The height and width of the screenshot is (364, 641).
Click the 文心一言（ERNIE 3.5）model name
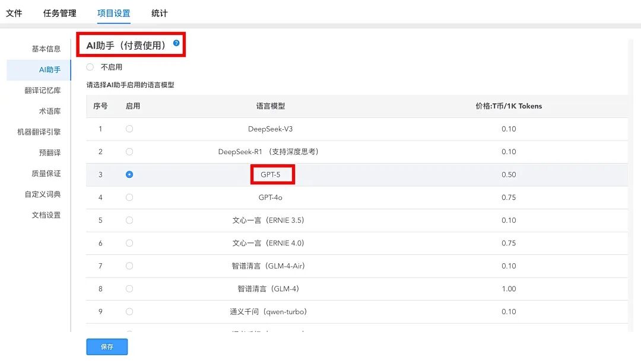pyautogui.click(x=270, y=220)
